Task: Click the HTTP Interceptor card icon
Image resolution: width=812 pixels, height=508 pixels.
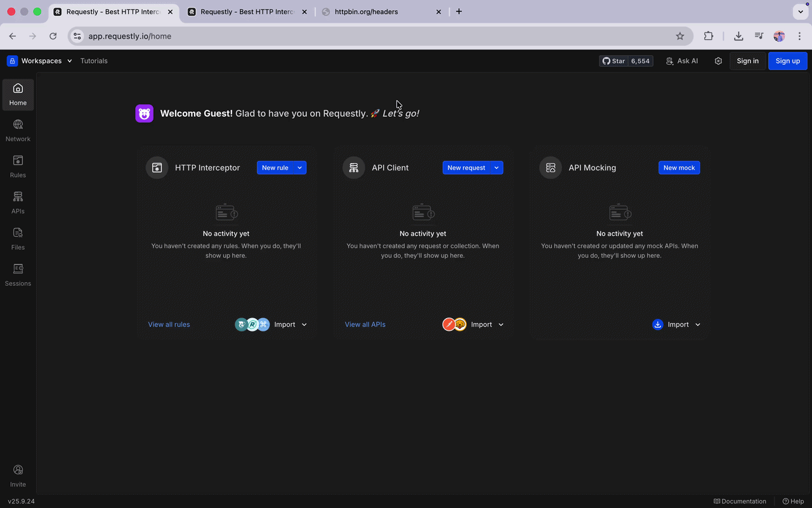Action: click(x=157, y=168)
